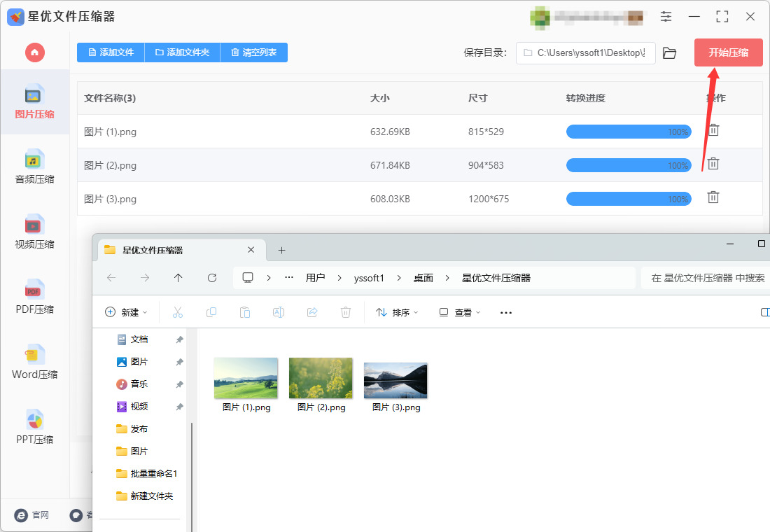This screenshot has height=532, width=770.
Task: Select the 星优文件压缩器 Explorer tab
Action: coord(182,250)
